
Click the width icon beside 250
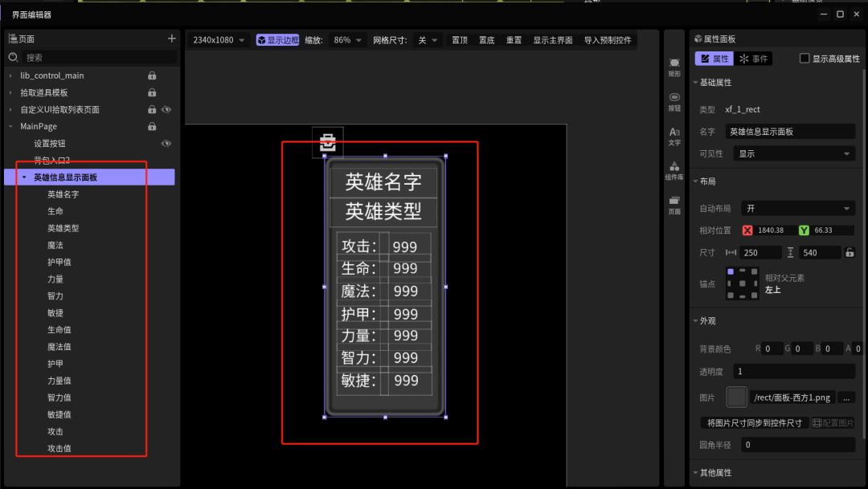tap(731, 253)
